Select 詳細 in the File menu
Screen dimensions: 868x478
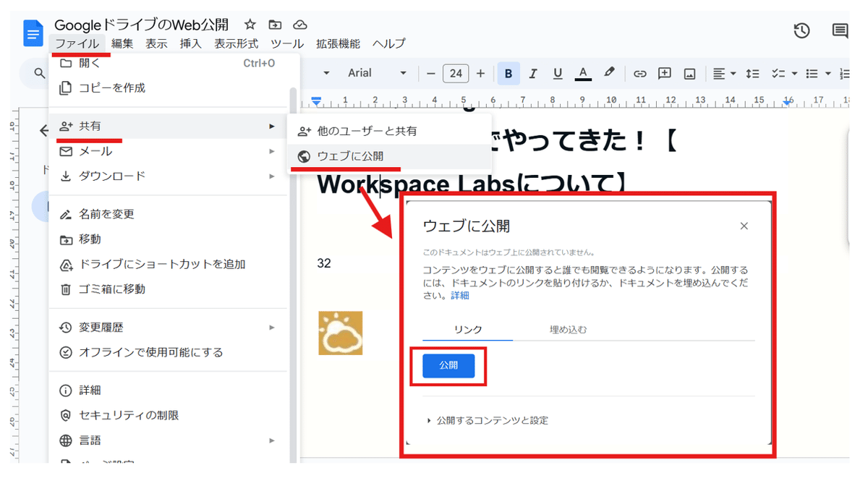[168, 390]
